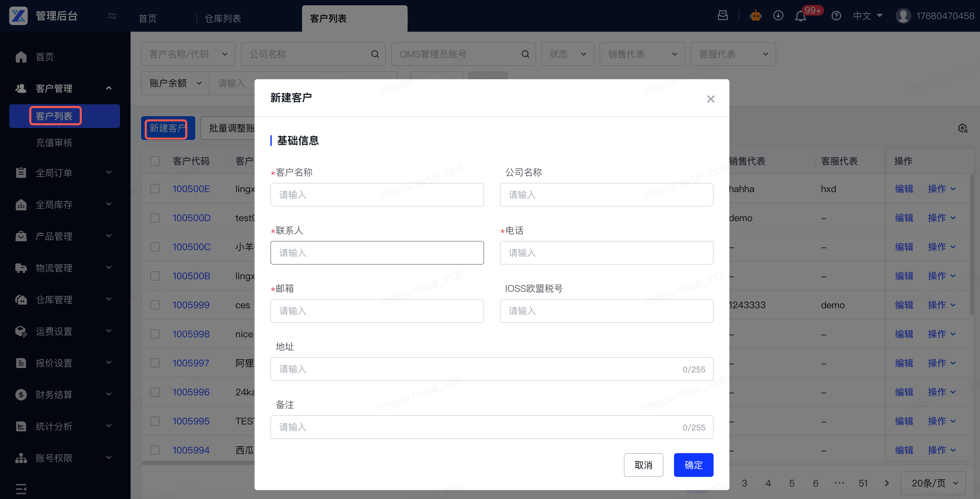Click the column settings icon above table
The width and height of the screenshot is (980, 499).
point(963,128)
